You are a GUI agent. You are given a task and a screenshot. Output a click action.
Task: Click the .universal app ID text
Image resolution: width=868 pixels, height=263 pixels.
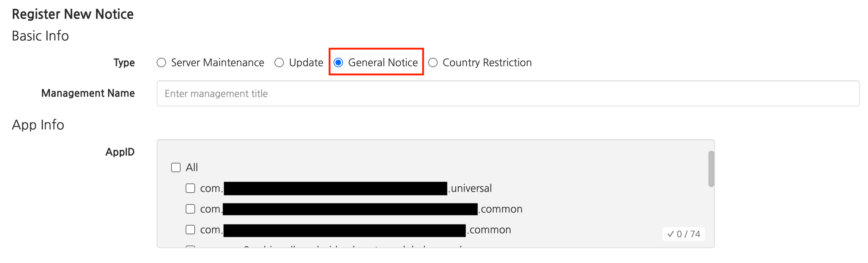coord(471,188)
